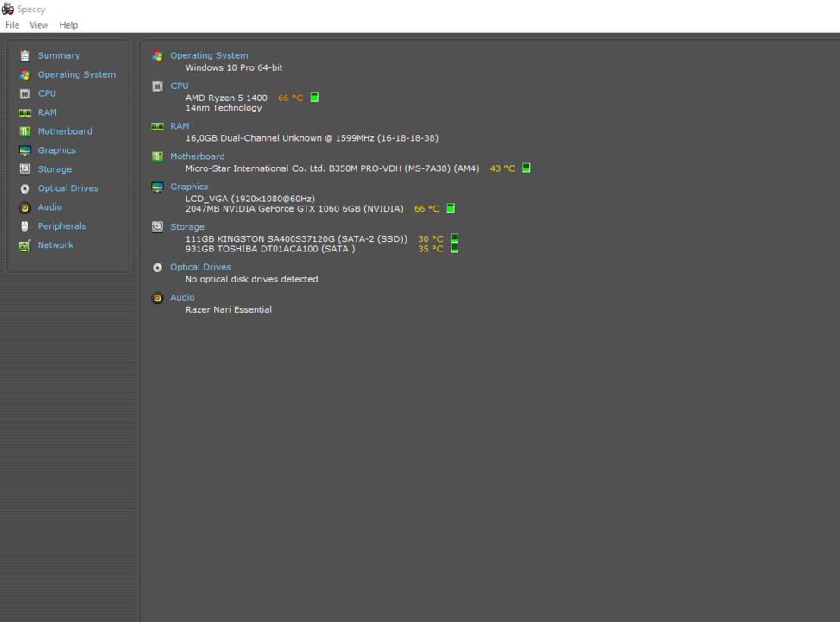Open the Help menu
Viewport: 840px width, 622px height.
tap(68, 25)
